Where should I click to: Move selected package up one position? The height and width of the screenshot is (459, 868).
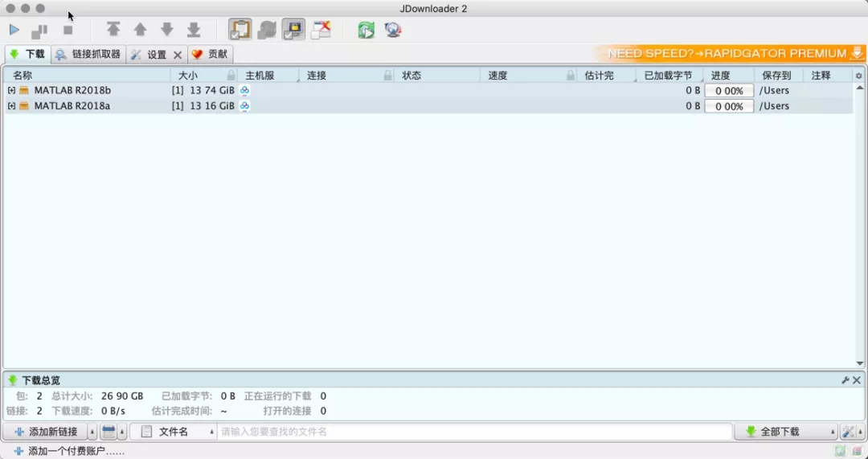pyautogui.click(x=140, y=30)
